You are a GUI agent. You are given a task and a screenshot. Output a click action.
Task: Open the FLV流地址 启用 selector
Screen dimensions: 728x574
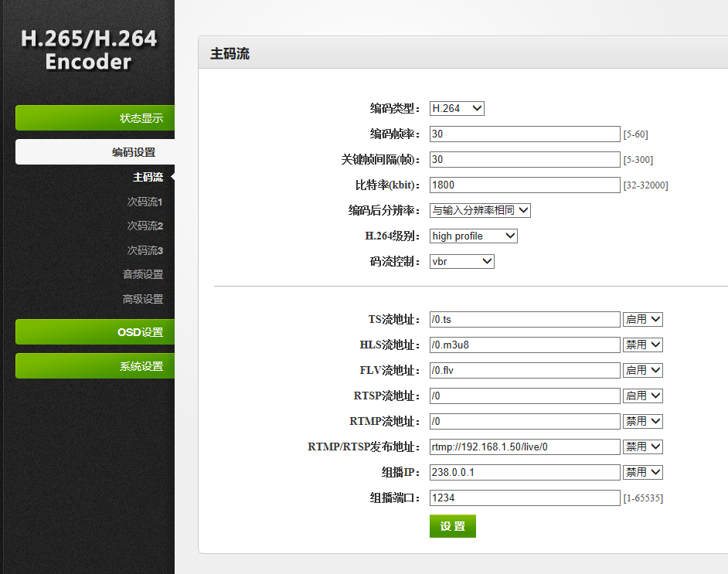643,371
